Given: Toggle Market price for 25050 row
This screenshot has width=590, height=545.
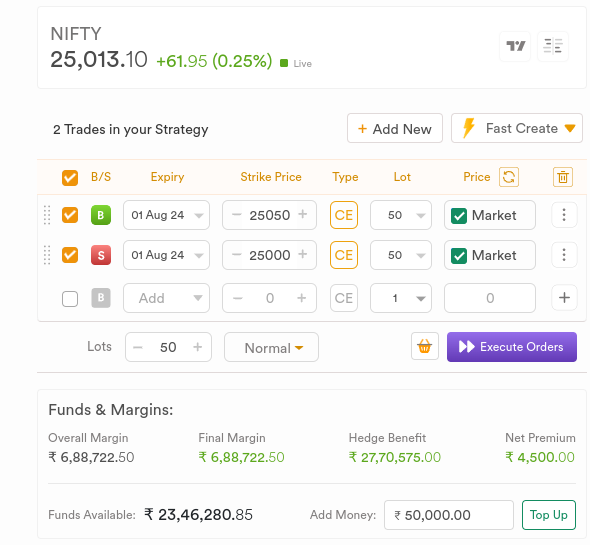Looking at the screenshot, I should 459,216.
